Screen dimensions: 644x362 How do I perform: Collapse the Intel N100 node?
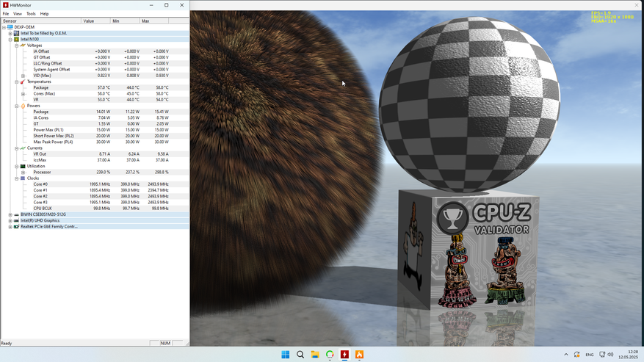coord(10,40)
